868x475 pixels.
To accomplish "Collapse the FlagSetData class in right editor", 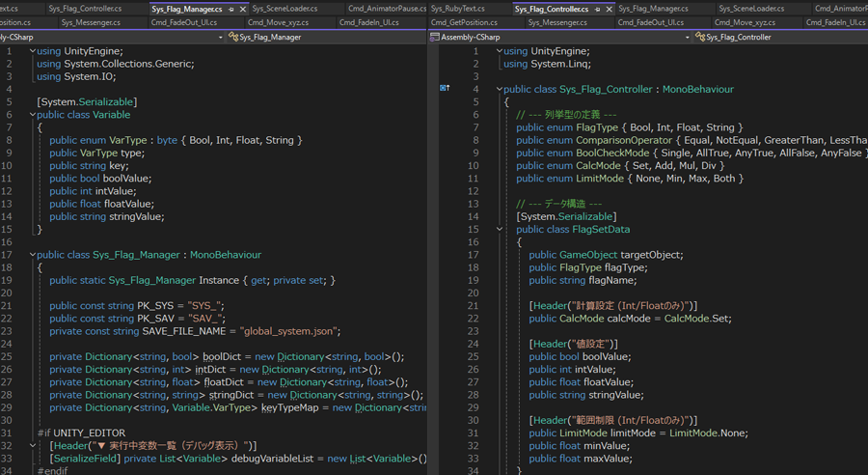I will tap(500, 230).
